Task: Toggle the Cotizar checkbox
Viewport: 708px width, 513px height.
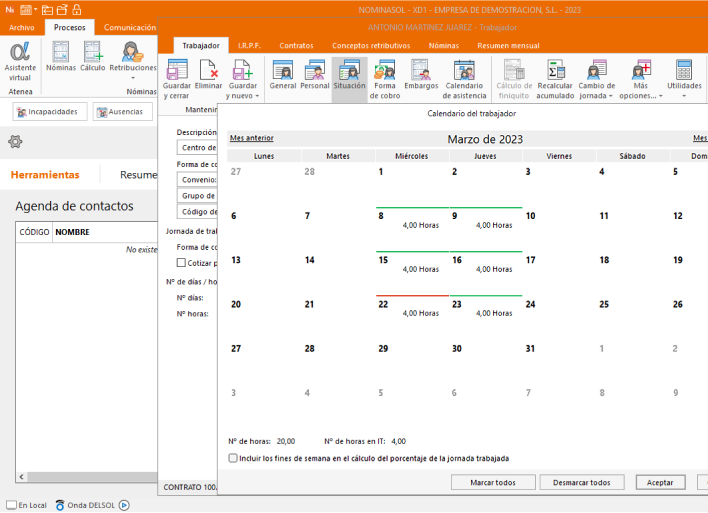Action: [181, 262]
